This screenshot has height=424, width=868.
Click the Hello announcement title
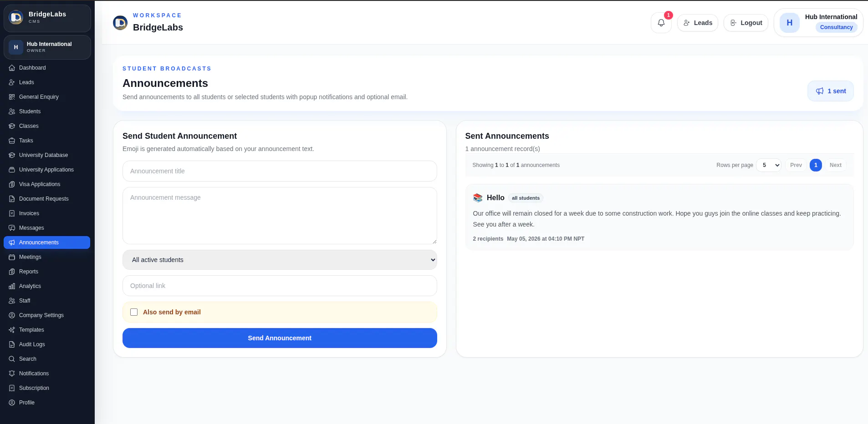(x=495, y=198)
